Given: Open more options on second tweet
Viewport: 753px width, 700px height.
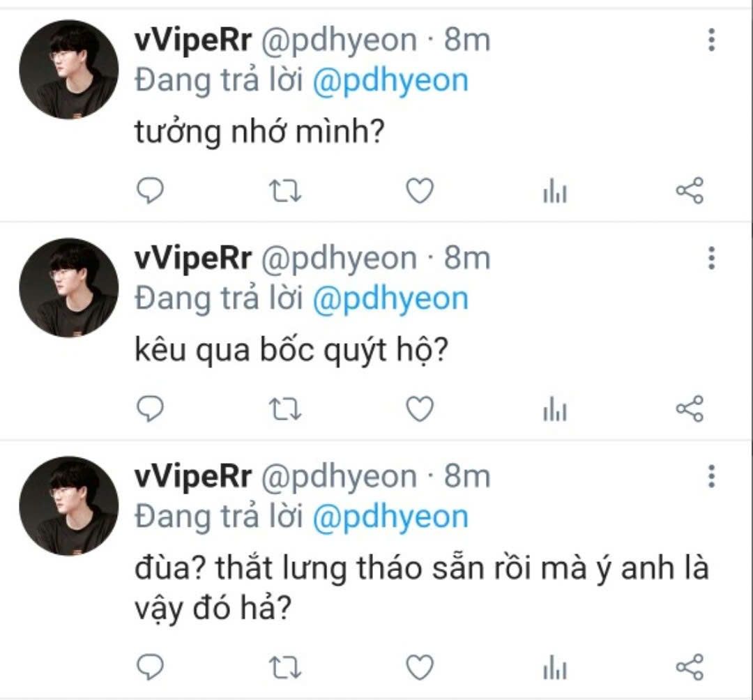Looking at the screenshot, I should [712, 258].
